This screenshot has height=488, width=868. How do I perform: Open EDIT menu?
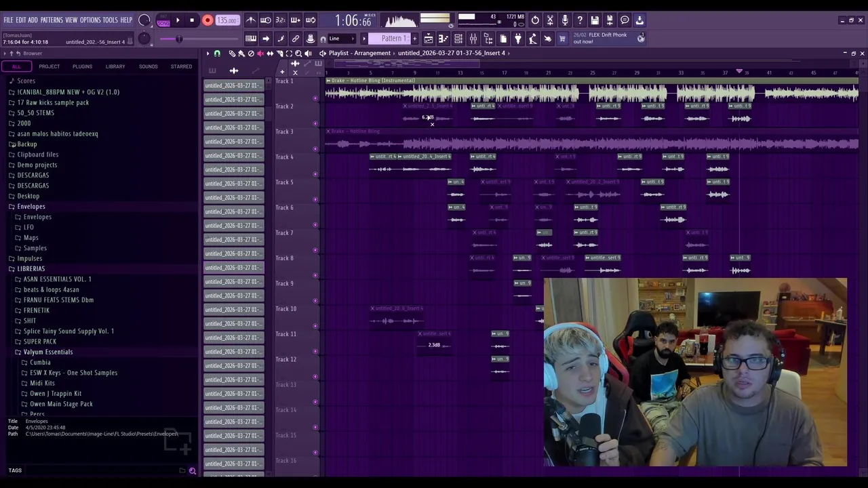21,20
